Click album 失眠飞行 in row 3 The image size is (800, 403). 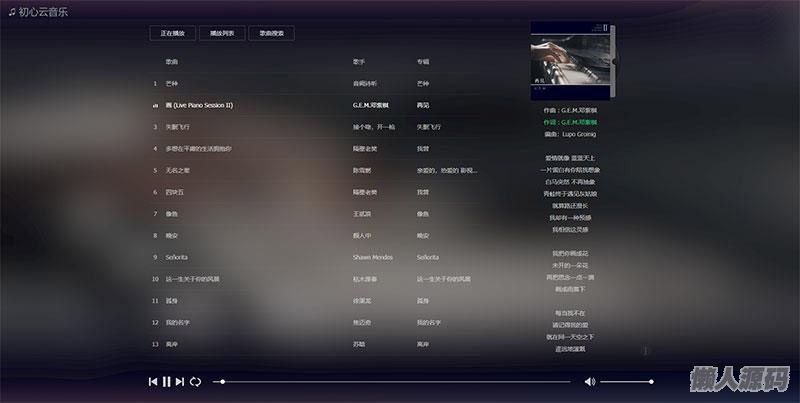click(x=429, y=127)
